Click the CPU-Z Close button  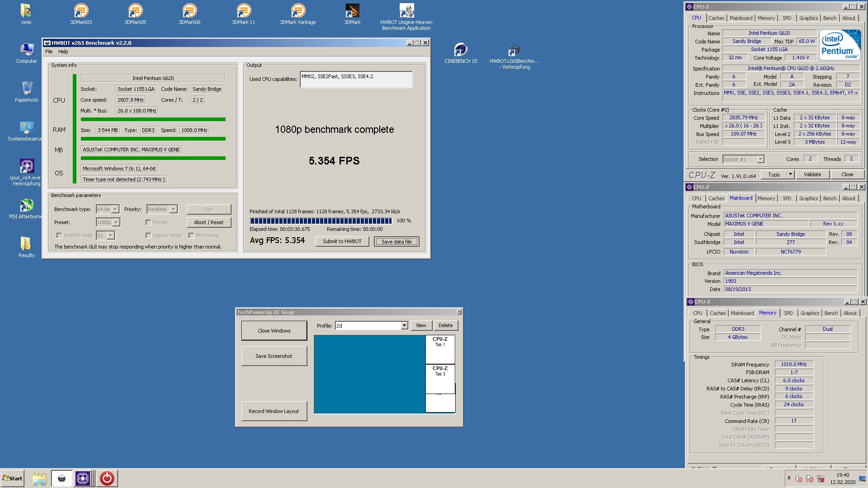click(x=847, y=174)
